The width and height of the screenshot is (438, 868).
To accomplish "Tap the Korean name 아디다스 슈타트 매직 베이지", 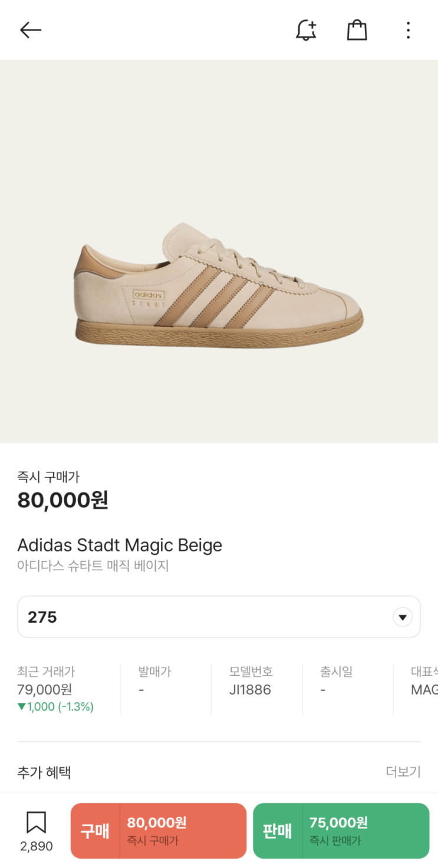I will [93, 566].
